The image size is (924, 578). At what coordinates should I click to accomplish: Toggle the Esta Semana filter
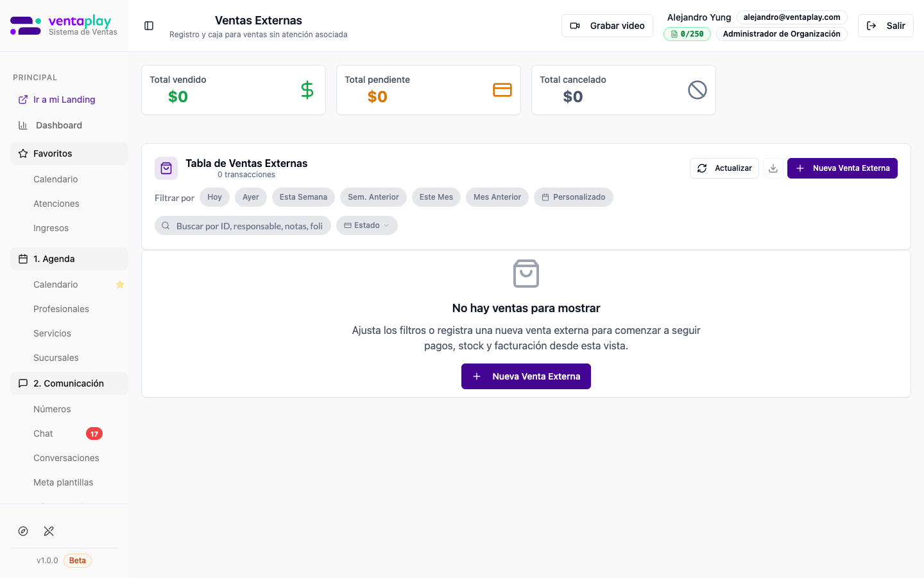(303, 197)
